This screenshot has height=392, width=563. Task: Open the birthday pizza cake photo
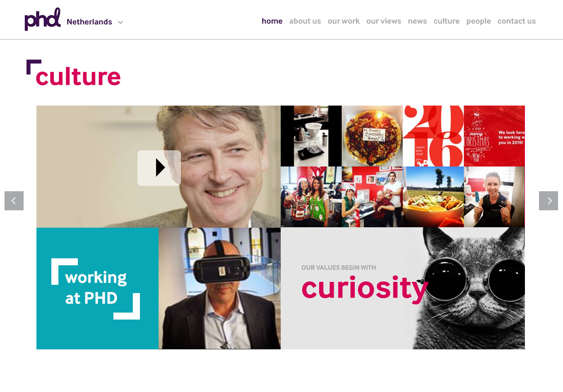pos(372,136)
